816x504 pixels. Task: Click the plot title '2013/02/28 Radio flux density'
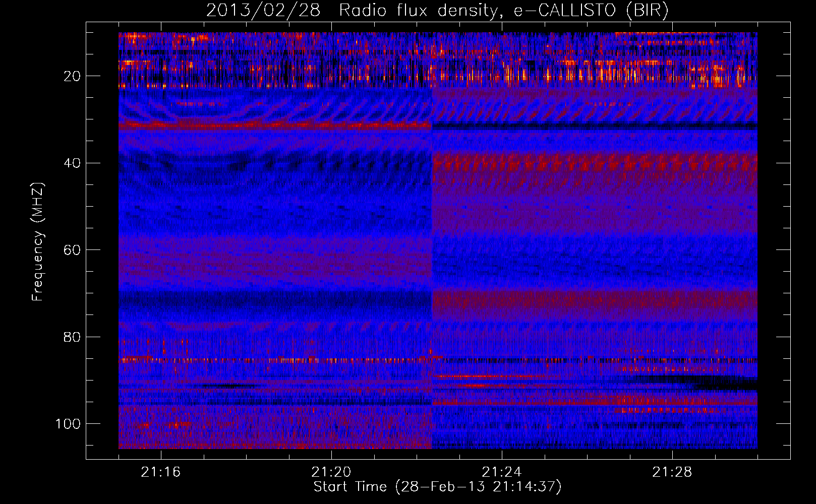437,11
